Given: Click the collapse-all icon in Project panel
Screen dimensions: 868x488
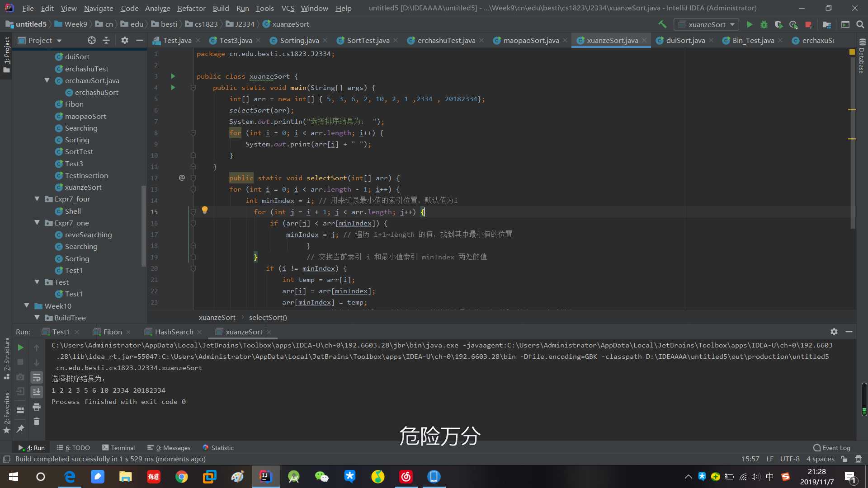Looking at the screenshot, I should click(106, 40).
